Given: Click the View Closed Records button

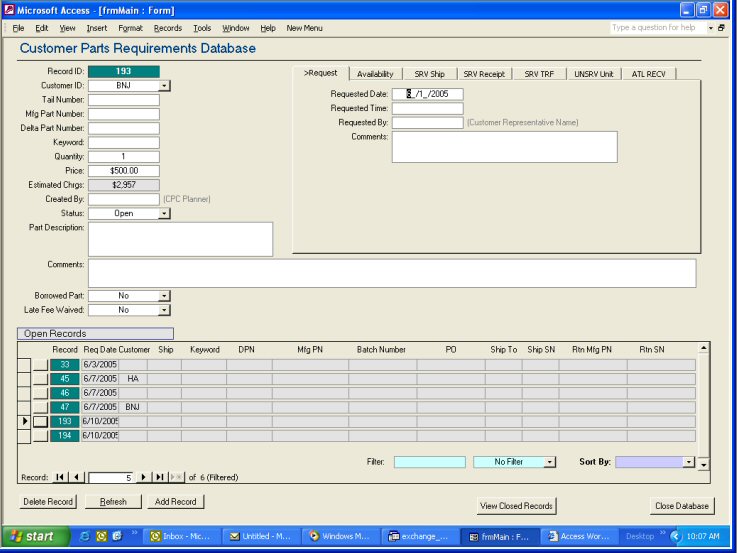Looking at the screenshot, I should pos(516,506).
